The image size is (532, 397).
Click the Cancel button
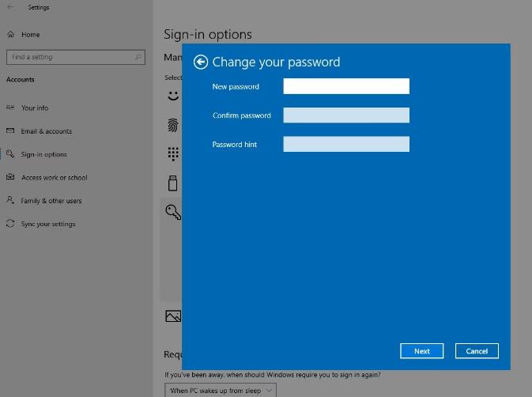point(477,351)
